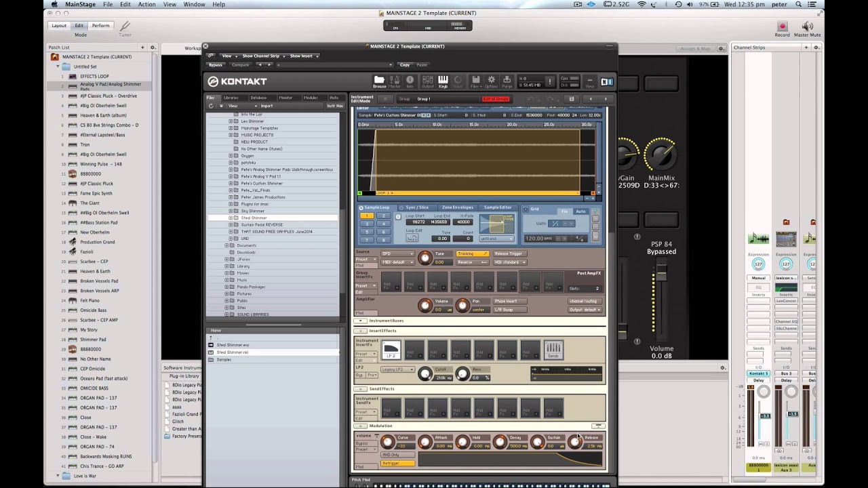The image size is (868, 488).
Task: Expand the InstrumentBuses section
Action: pos(361,321)
